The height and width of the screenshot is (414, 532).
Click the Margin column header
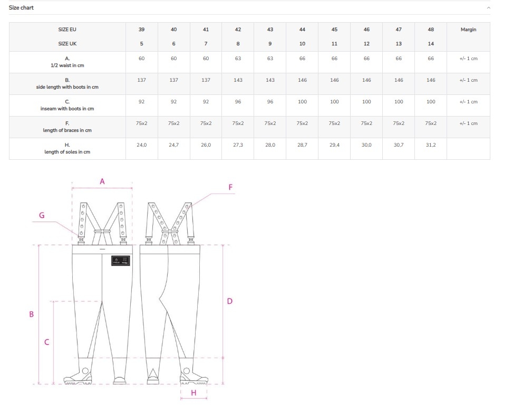(x=468, y=30)
